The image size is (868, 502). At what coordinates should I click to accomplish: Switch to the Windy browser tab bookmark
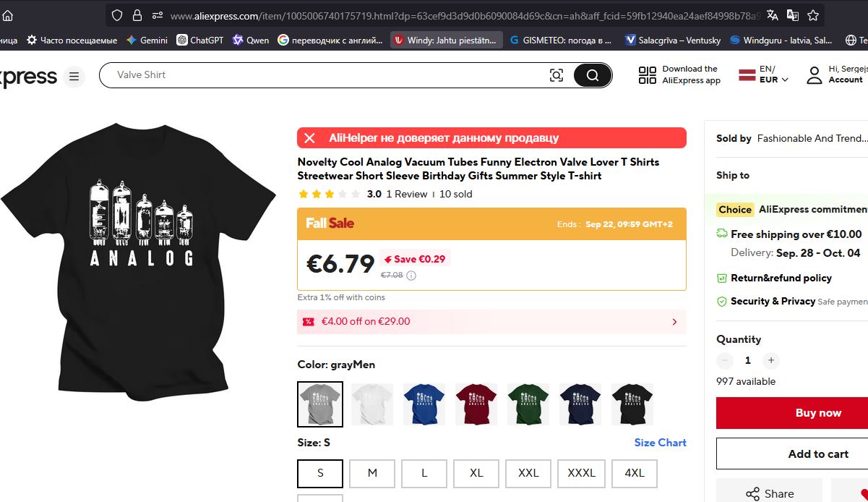click(447, 41)
